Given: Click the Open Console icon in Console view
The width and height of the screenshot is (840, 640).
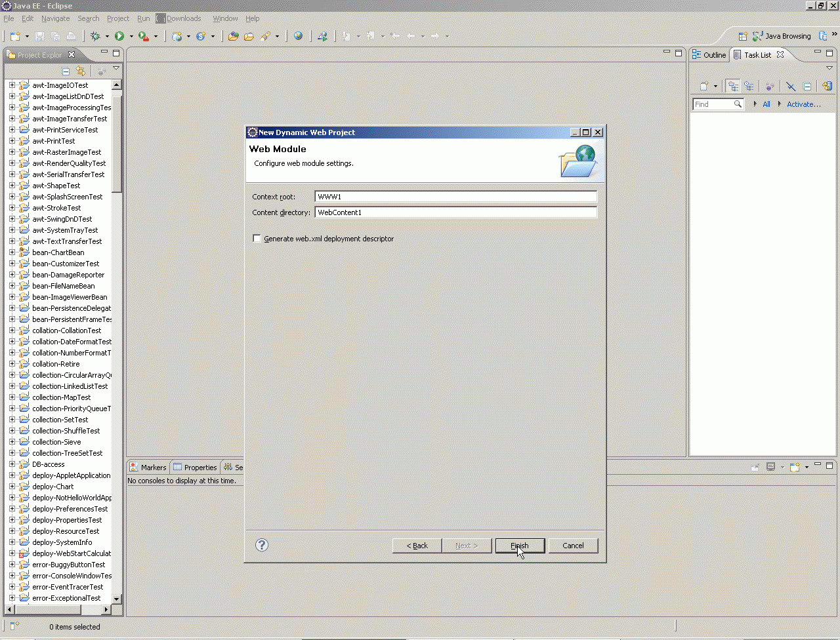Looking at the screenshot, I should point(795,467).
